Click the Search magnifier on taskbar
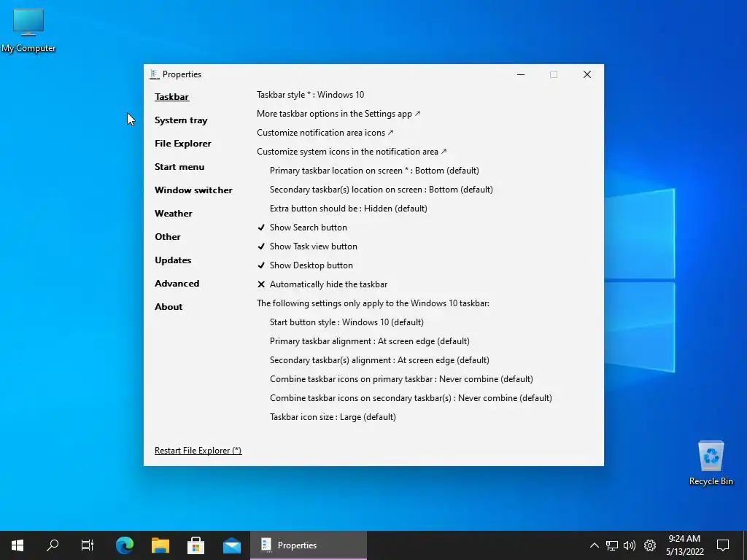 (x=53, y=545)
